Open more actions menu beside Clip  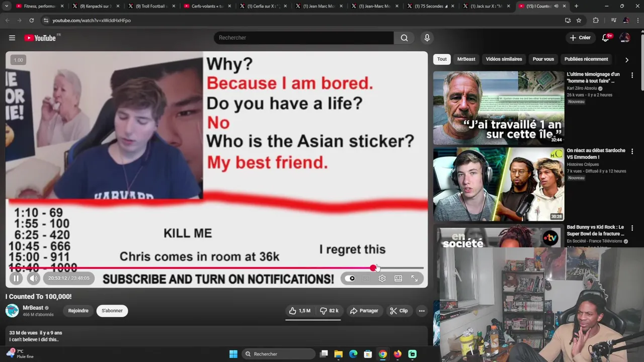tap(422, 311)
